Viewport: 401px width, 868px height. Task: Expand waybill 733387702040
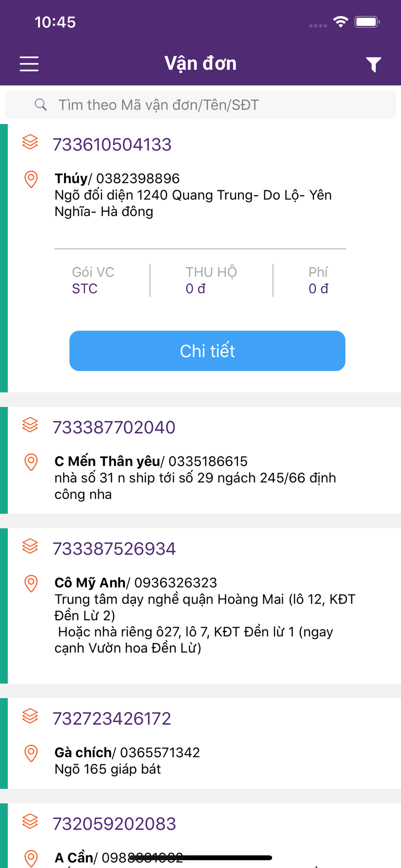[114, 427]
